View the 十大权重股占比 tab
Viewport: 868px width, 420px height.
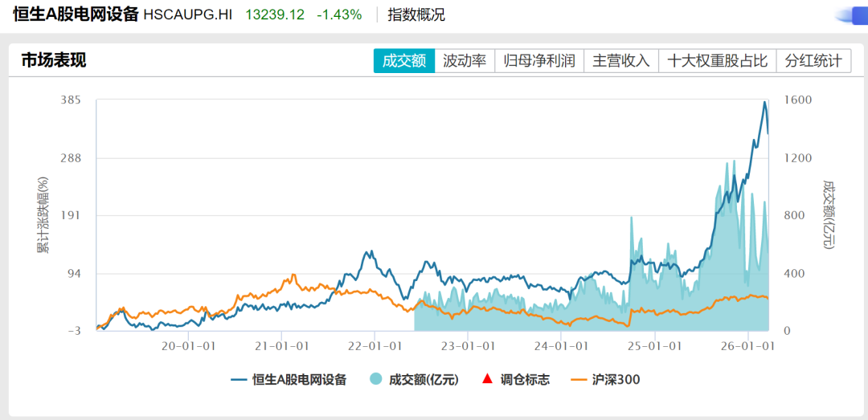point(718,61)
